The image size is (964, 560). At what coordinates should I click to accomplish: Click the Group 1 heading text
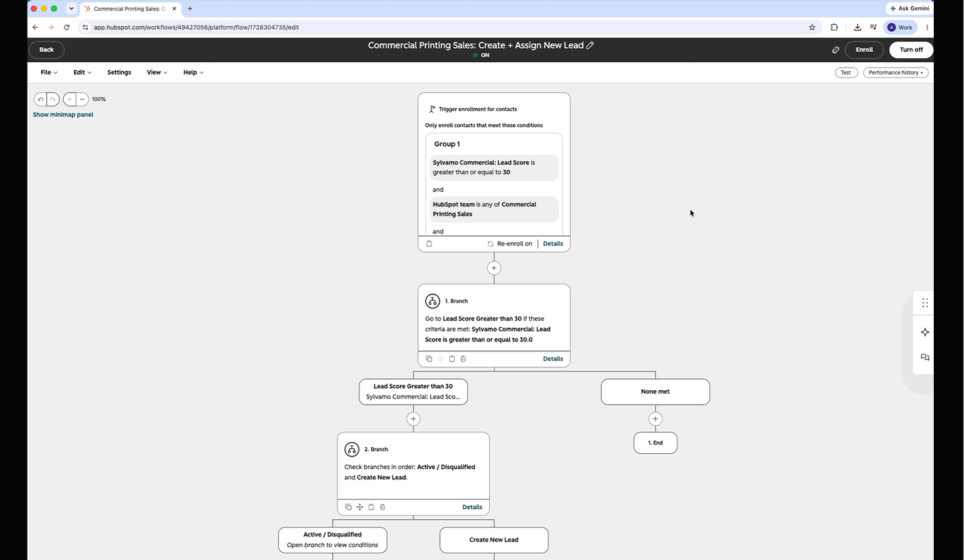click(x=447, y=144)
